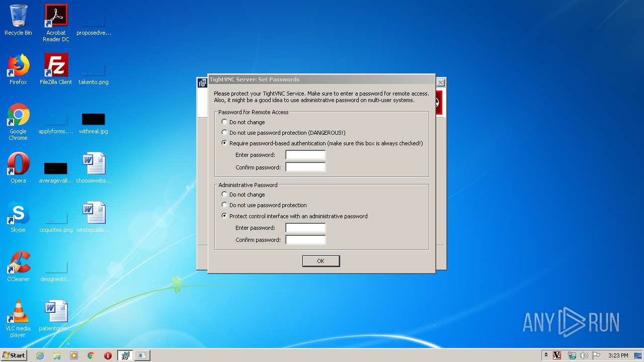
Task: Focus remote access 'Confirm password' field
Action: click(x=305, y=167)
